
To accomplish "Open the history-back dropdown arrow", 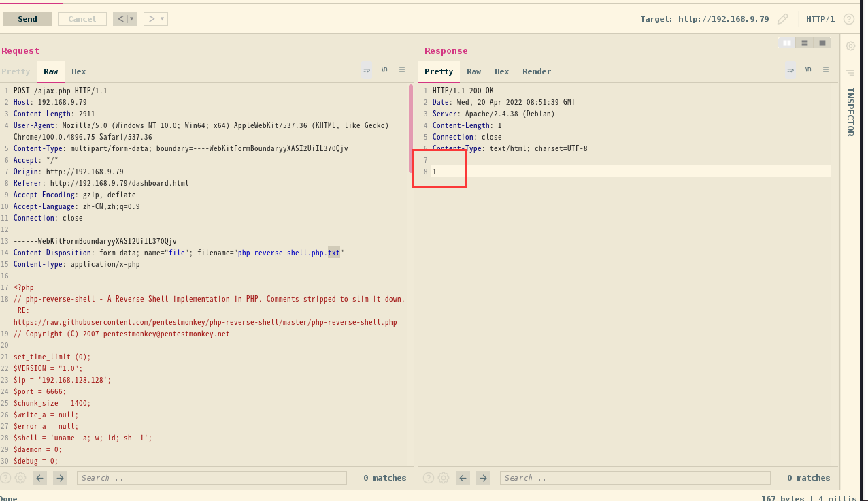I will 132,19.
